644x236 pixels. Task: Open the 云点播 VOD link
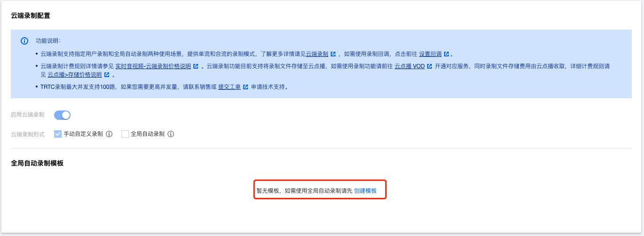click(410, 66)
